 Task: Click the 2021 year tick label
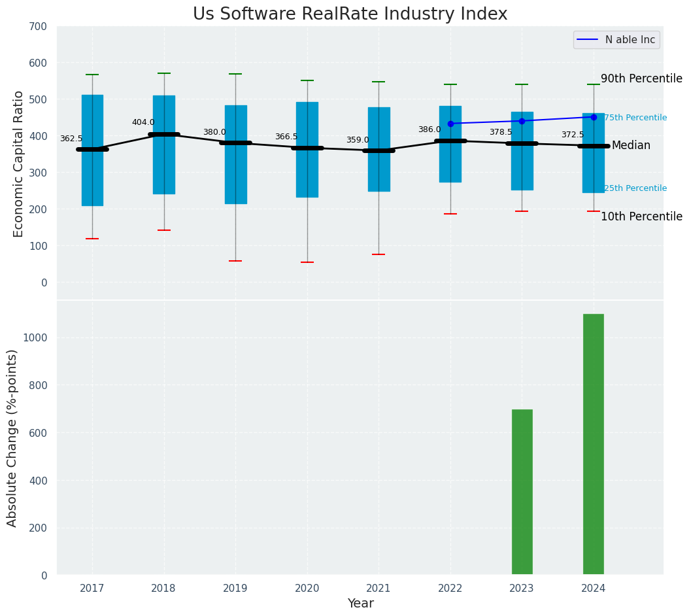click(x=378, y=589)
